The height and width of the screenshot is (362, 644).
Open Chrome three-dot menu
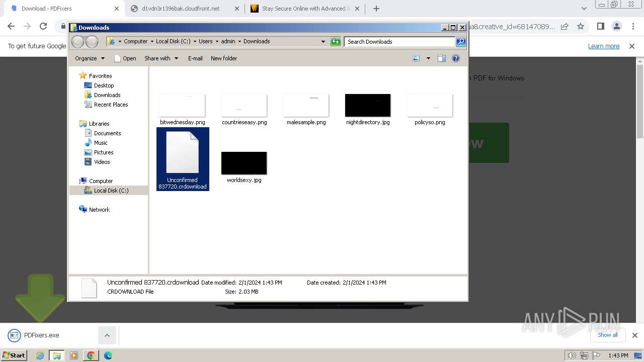coord(632,26)
